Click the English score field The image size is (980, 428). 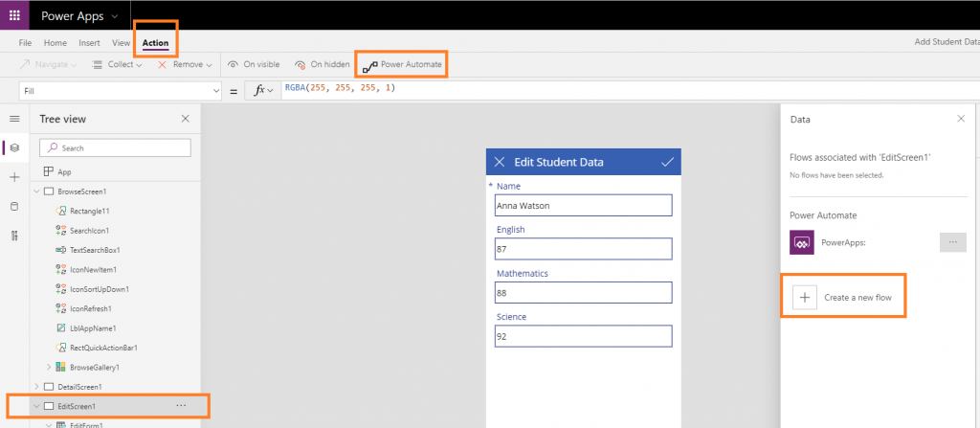[x=583, y=248]
